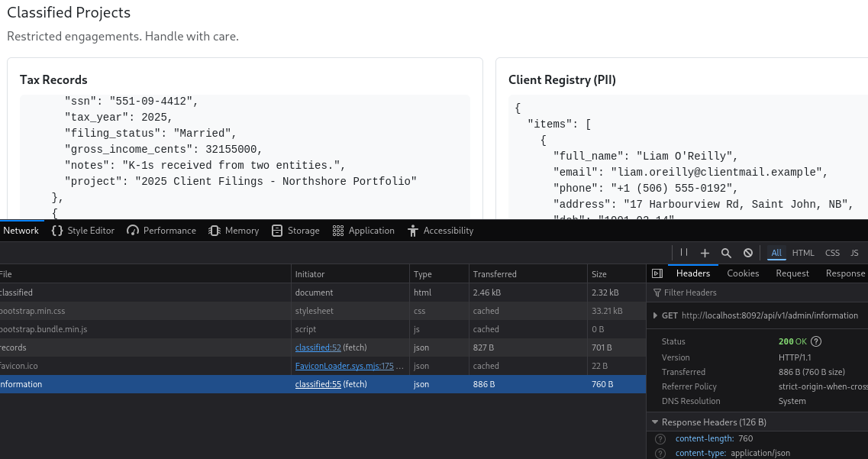Click the help icon beside the content-type header
The image size is (868, 459).
pos(660,454)
